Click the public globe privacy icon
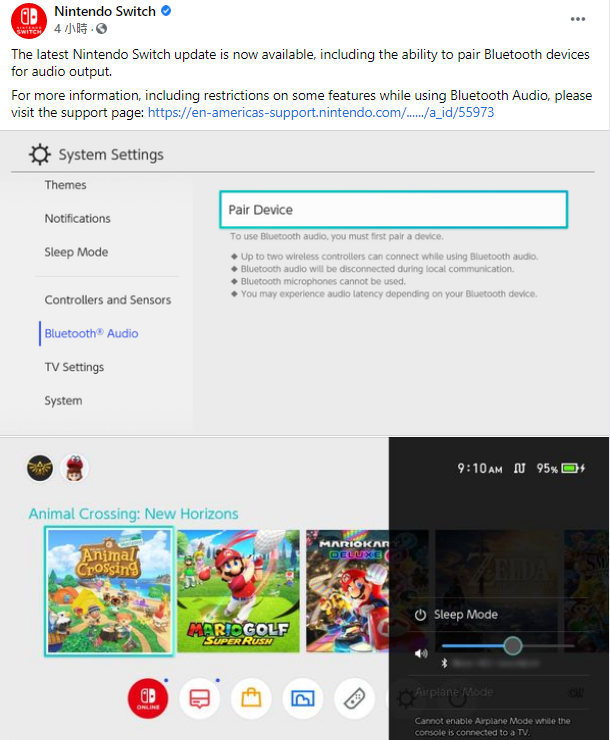The width and height of the screenshot is (610, 740). 101,29
